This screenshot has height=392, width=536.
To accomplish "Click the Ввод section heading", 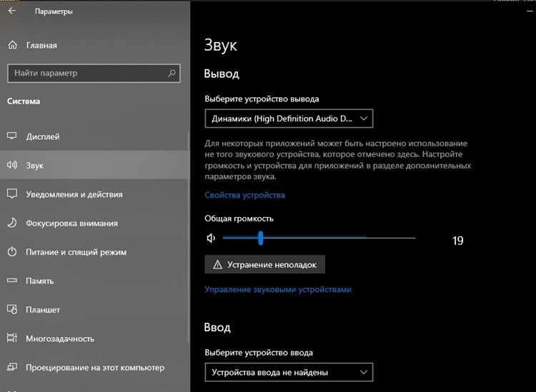I will pyautogui.click(x=217, y=328).
